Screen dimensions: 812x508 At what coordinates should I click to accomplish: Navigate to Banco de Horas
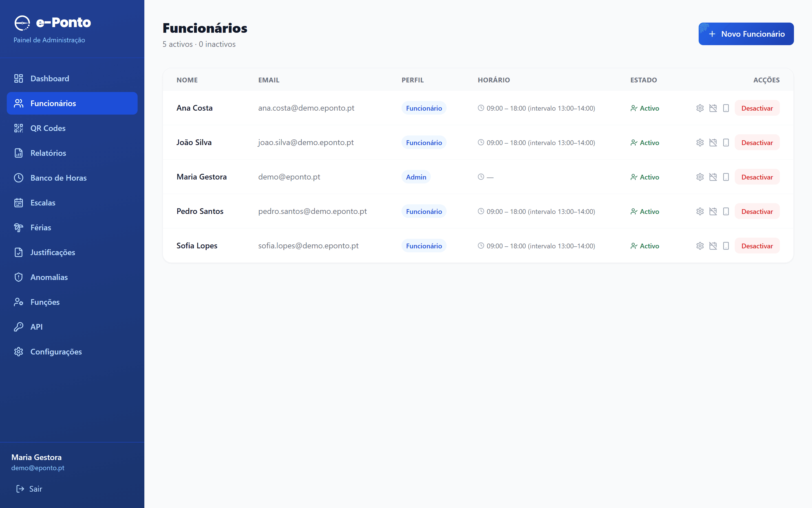72,178
